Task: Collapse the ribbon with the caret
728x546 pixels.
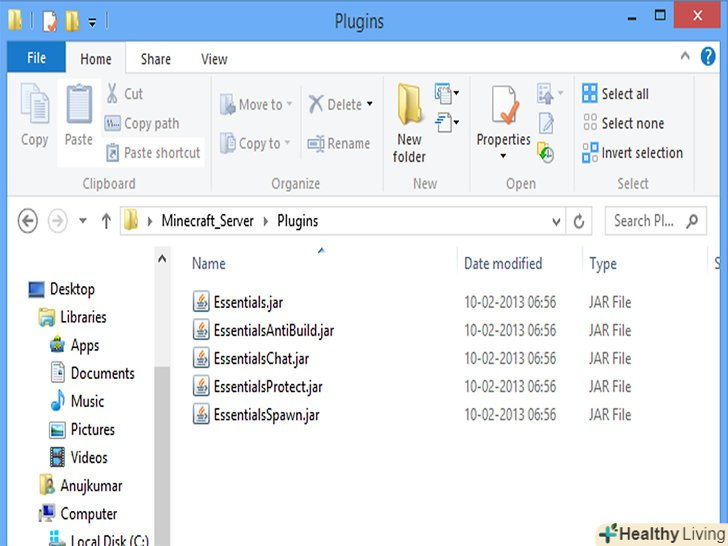Action: [x=685, y=56]
